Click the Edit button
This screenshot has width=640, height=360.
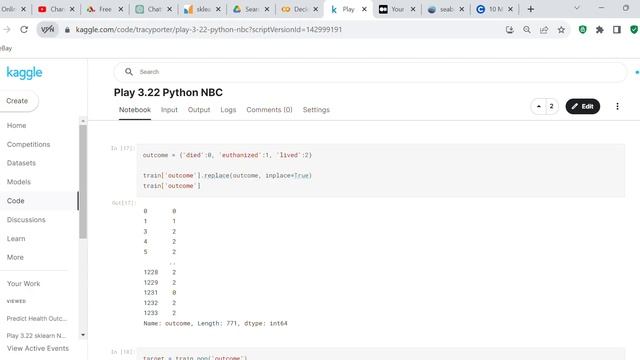click(x=582, y=107)
